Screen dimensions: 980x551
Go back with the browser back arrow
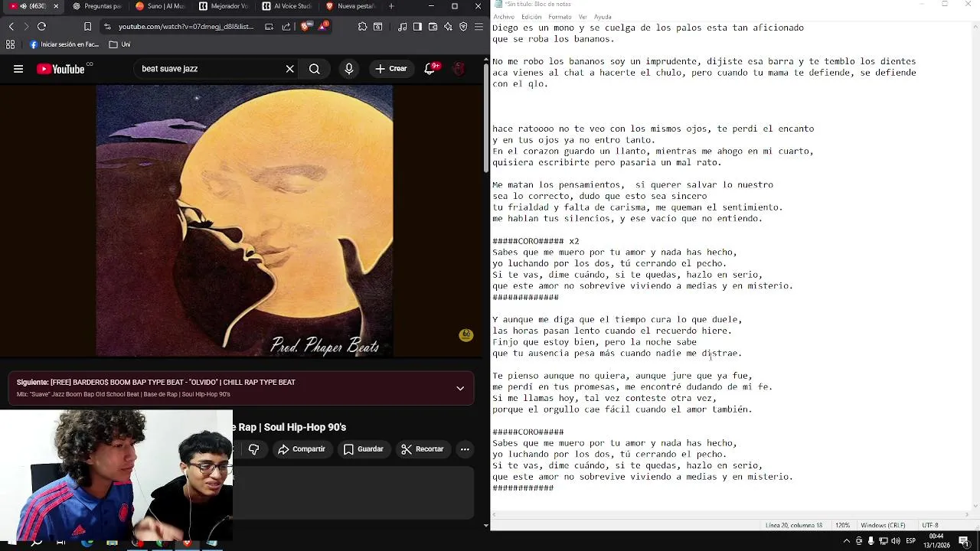pyautogui.click(x=11, y=27)
